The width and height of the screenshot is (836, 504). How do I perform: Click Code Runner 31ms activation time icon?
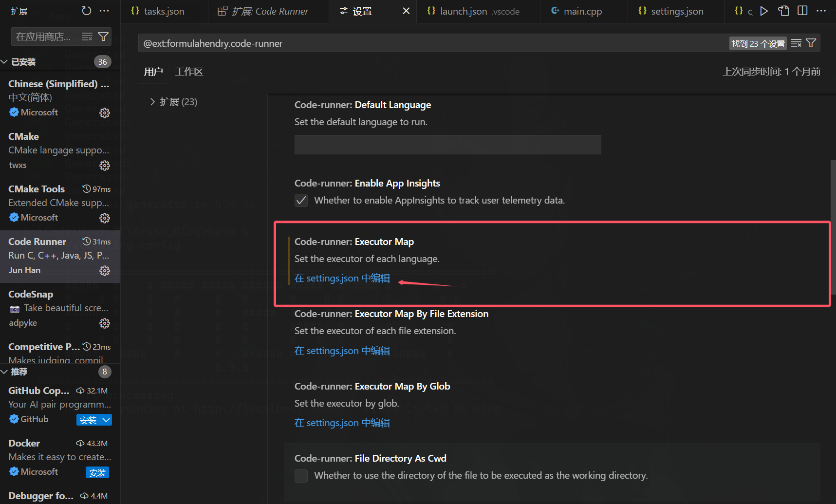(87, 241)
